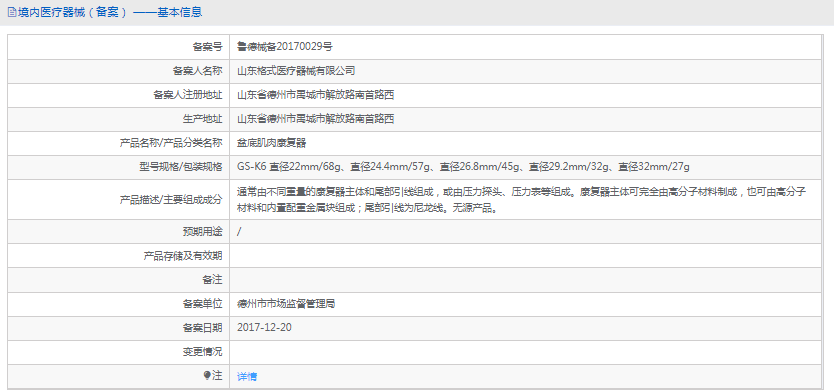Click the 变更情况 label
The height and width of the screenshot is (392, 834).
tap(203, 352)
